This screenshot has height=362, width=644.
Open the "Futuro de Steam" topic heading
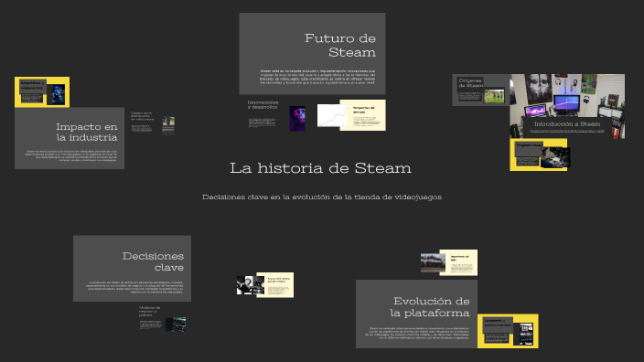coord(340,45)
